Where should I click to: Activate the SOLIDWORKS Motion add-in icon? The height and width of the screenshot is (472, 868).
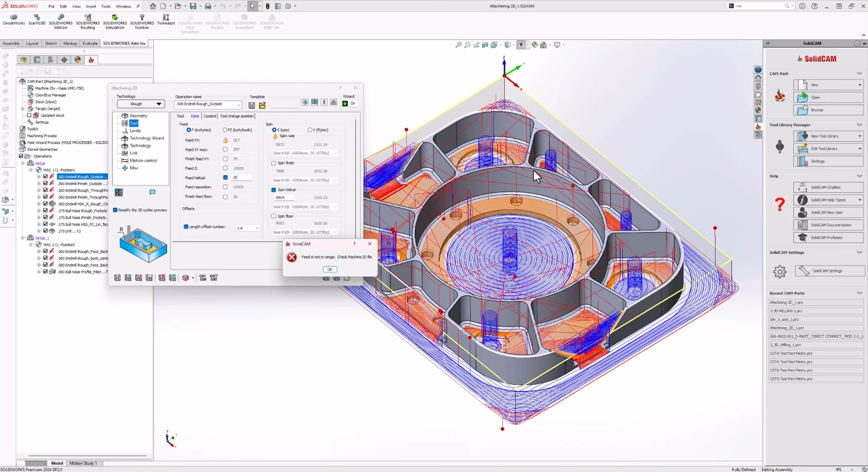tap(61, 20)
